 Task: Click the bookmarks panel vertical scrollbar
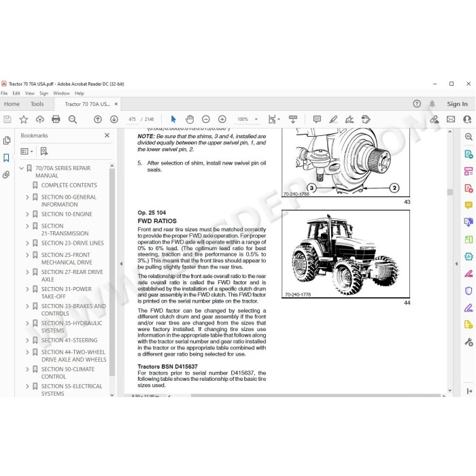pyautogui.click(x=112, y=272)
